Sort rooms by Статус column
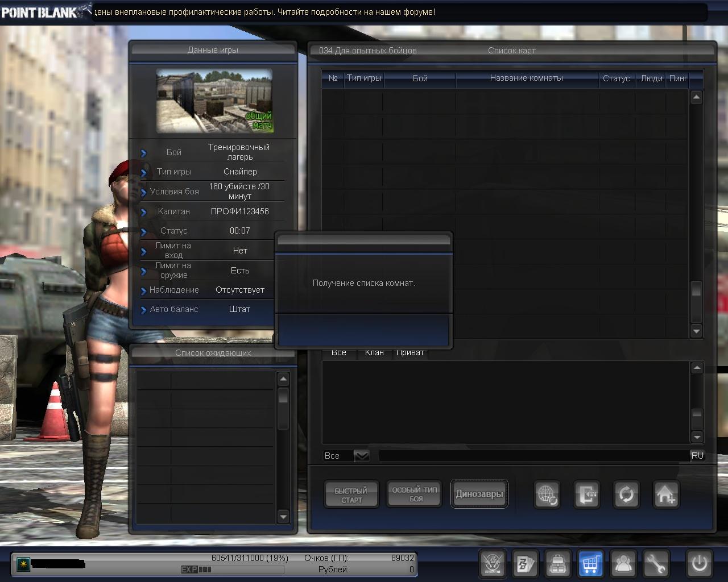 pos(617,78)
